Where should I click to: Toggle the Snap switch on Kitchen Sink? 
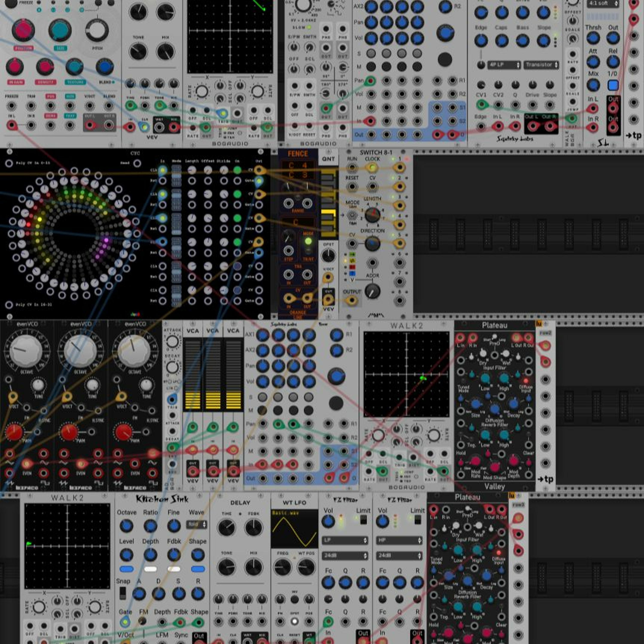click(x=123, y=593)
